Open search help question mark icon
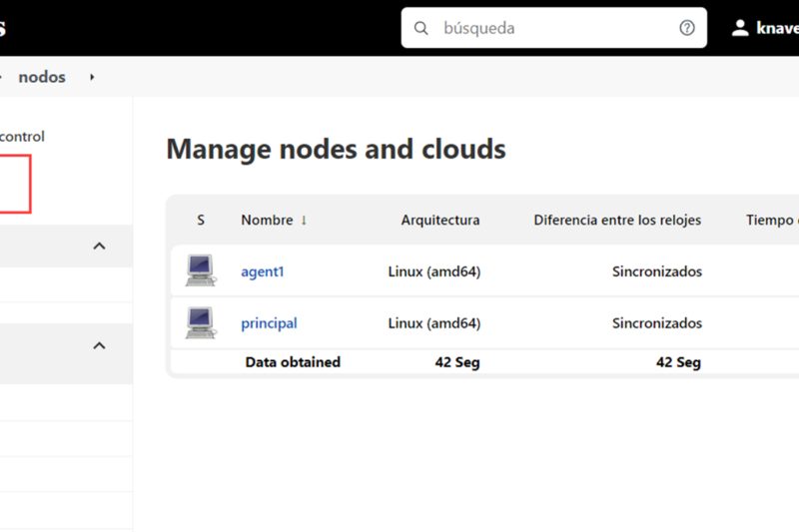The width and height of the screenshot is (799, 532). click(687, 28)
